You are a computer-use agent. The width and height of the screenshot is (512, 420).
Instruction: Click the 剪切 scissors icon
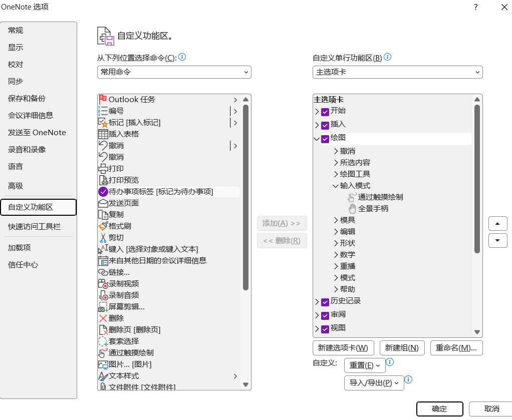pyautogui.click(x=103, y=238)
